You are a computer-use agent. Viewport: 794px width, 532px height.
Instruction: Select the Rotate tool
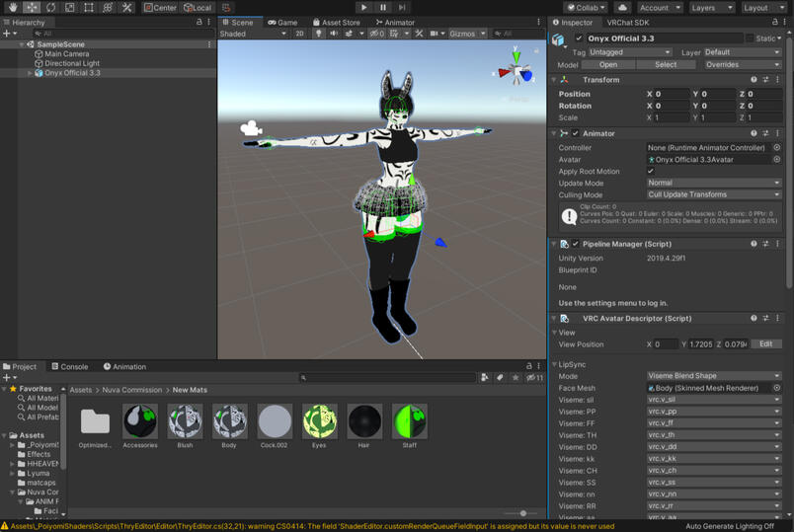click(x=50, y=7)
